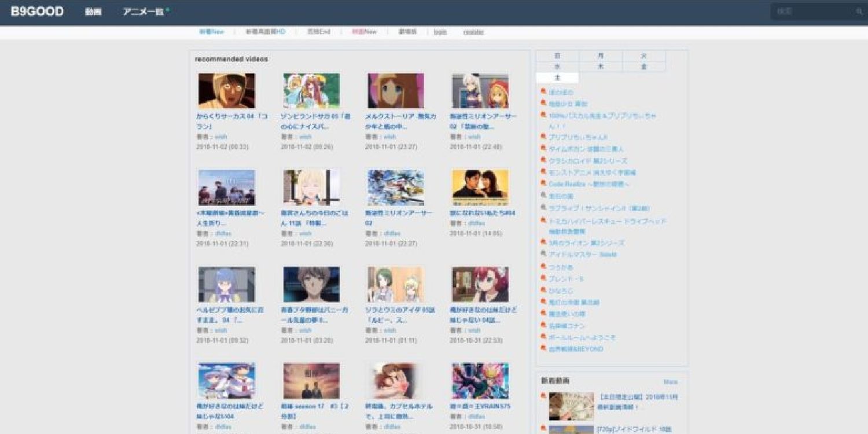Click the orange icon beside ブレンド・S
The image size is (868, 434).
(x=543, y=278)
